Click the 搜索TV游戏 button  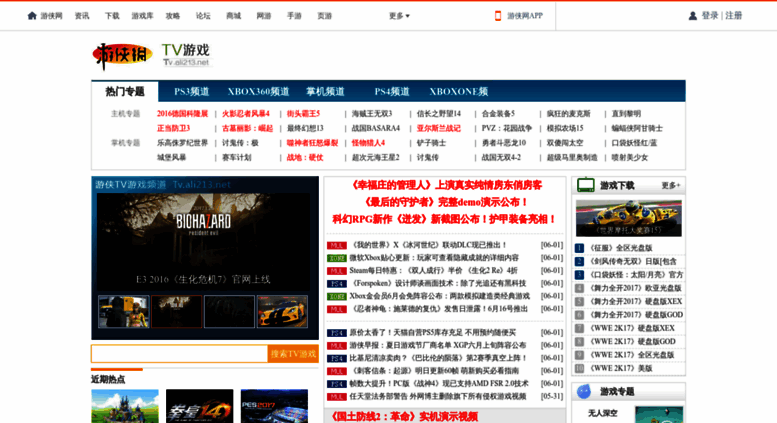(x=293, y=354)
